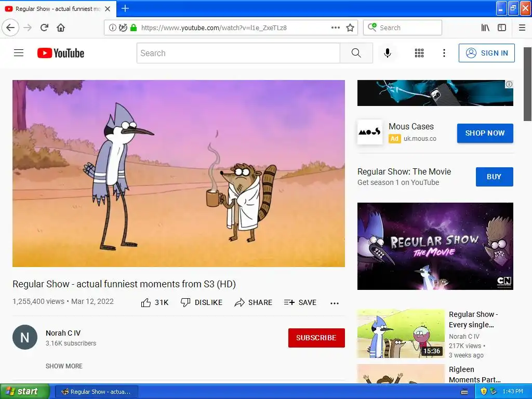532x399 pixels.
Task: Click the security shield tray icon
Action: click(x=483, y=392)
